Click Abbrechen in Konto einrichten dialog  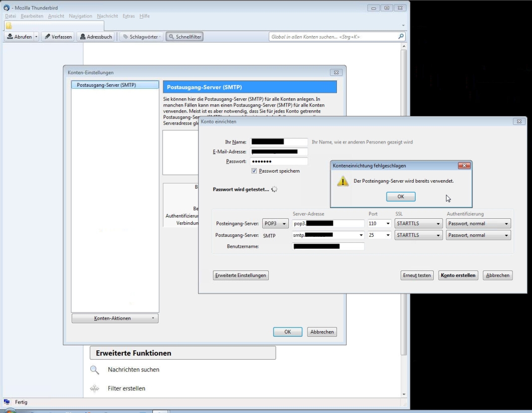click(x=498, y=275)
